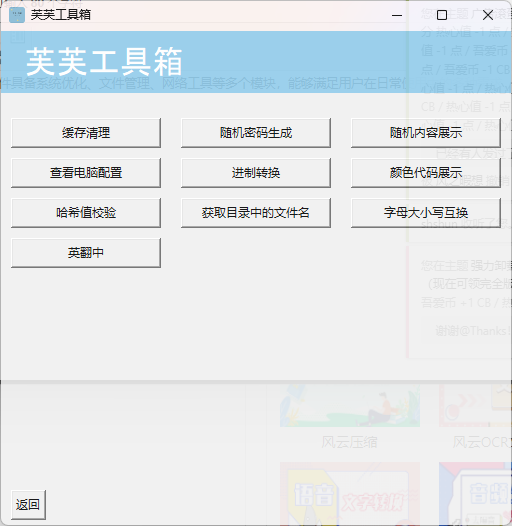
Task: Close the 芙芙工具箱 window
Action: pos(488,15)
